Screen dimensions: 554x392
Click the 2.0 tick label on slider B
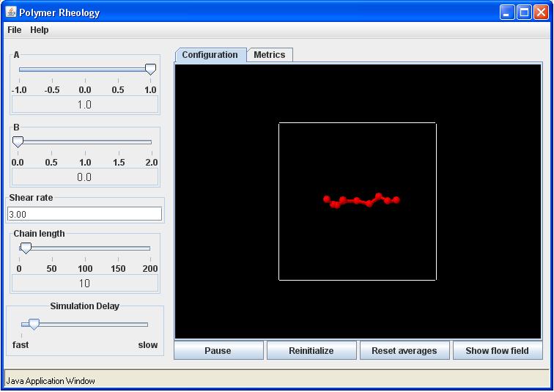pos(152,163)
